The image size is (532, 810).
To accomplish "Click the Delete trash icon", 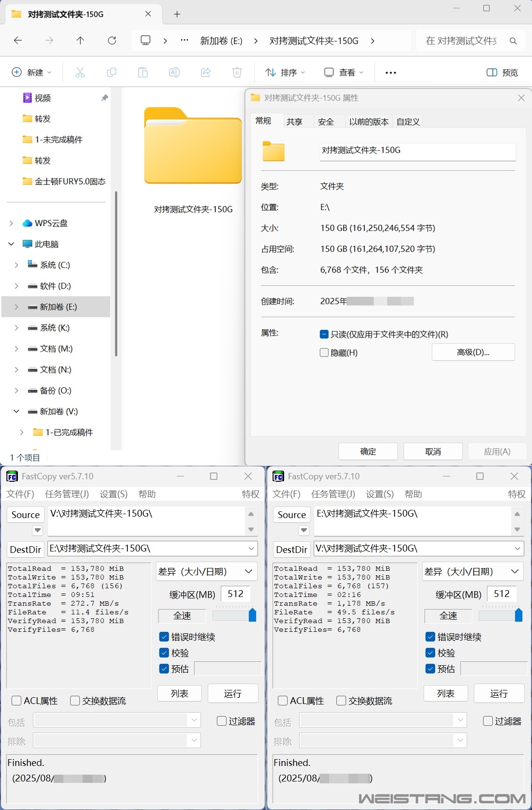I will coord(237,73).
